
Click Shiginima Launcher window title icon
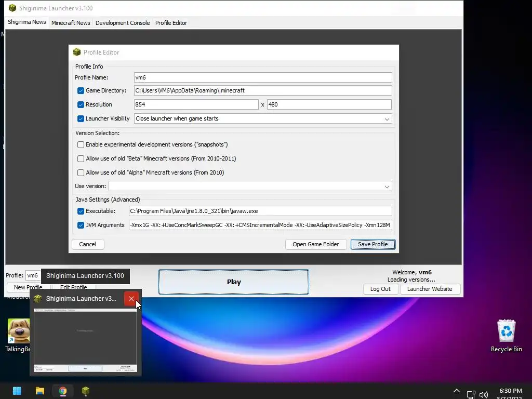click(12, 8)
